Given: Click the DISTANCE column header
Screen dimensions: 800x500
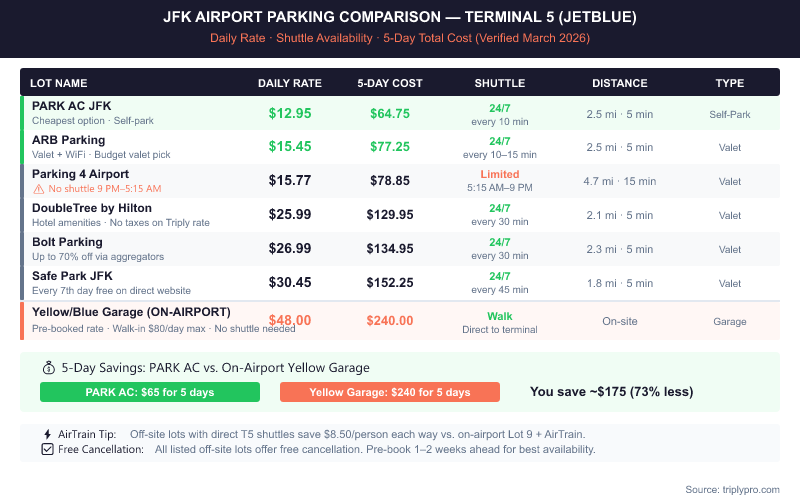Looking at the screenshot, I should pos(619,83).
